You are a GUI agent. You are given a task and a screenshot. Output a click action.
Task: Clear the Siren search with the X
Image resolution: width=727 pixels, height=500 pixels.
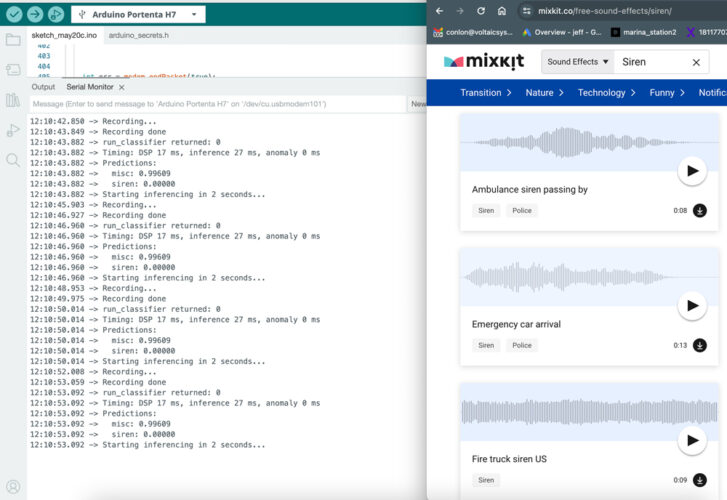[696, 62]
